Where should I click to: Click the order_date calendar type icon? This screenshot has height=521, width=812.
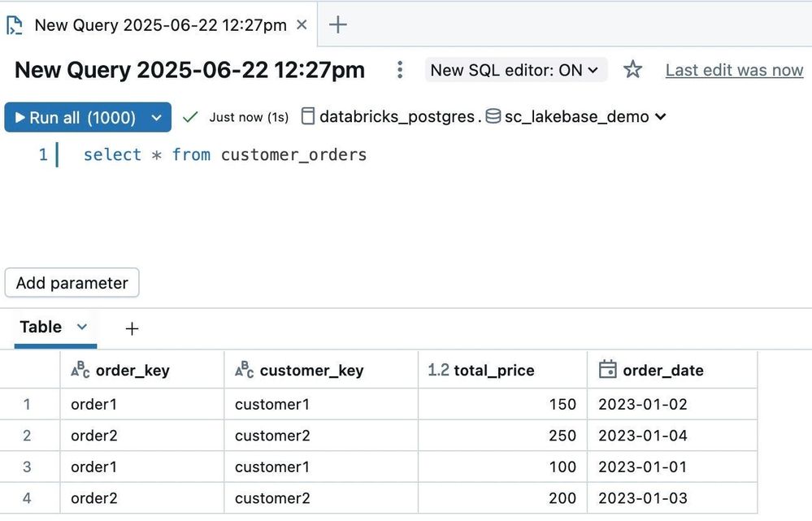607,370
